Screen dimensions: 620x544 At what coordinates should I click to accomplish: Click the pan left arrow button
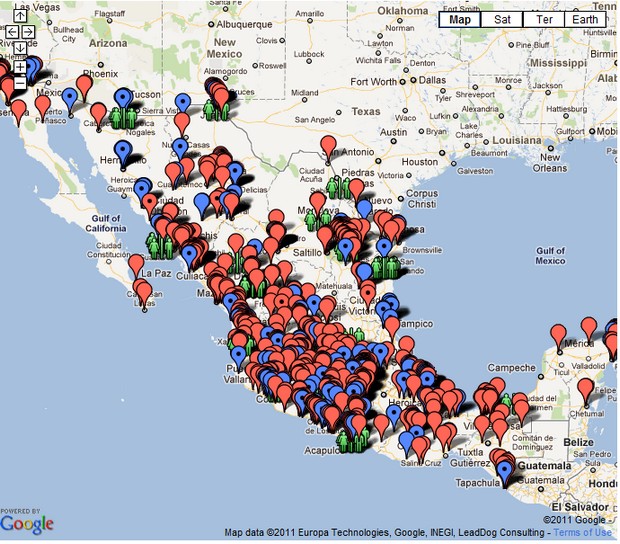(10, 32)
